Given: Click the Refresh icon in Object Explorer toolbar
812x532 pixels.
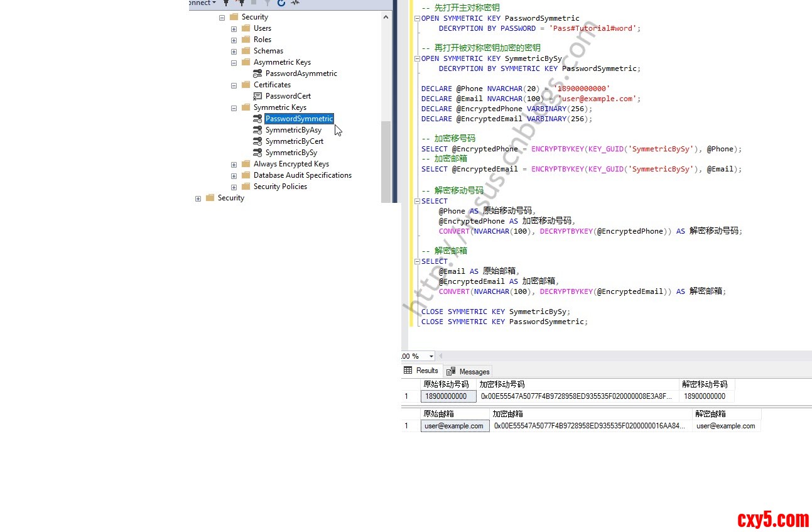Looking at the screenshot, I should (281, 3).
